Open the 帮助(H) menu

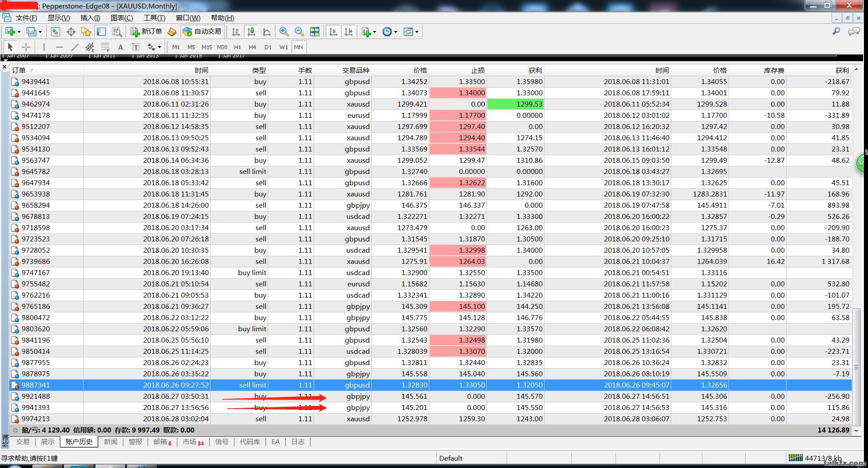[x=222, y=18]
